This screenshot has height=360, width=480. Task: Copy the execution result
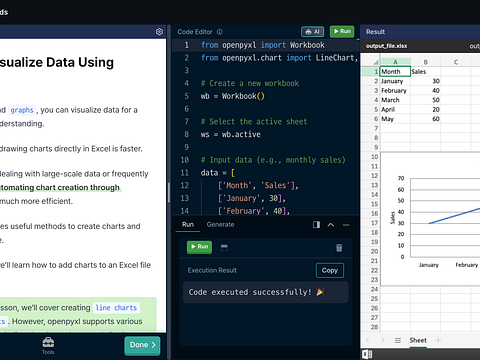click(330, 270)
